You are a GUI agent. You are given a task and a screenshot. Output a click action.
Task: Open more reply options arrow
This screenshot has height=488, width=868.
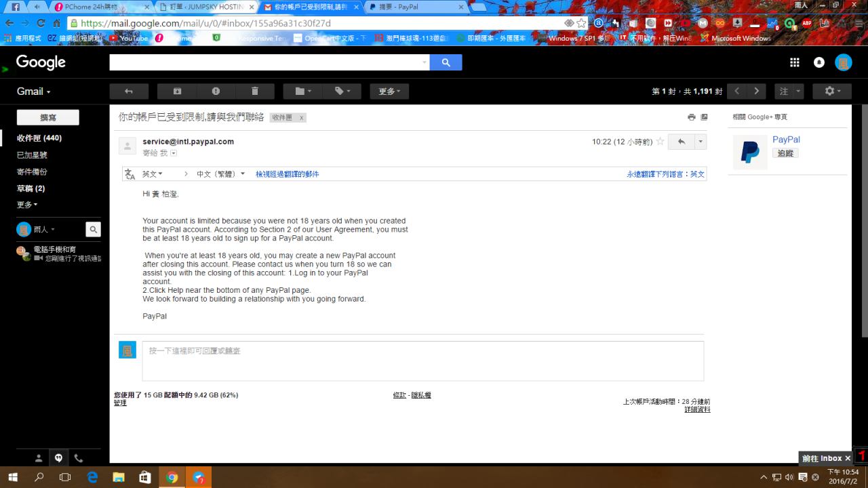(x=701, y=142)
